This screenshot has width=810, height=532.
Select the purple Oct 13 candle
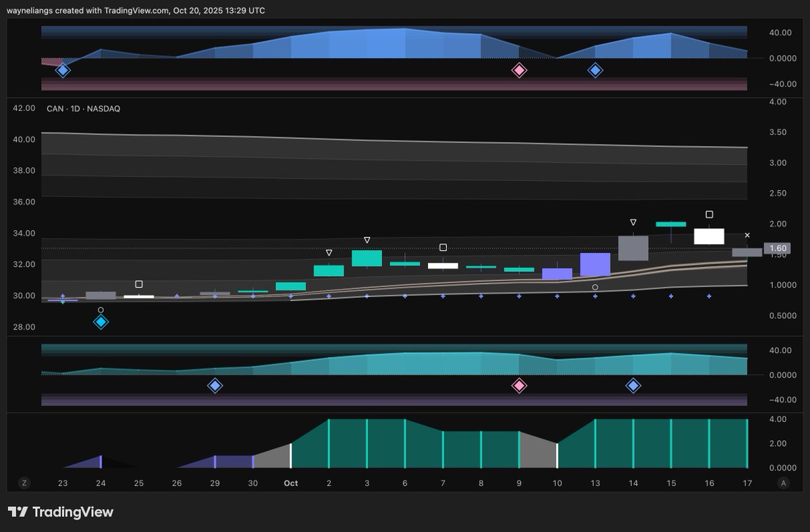[x=595, y=265]
